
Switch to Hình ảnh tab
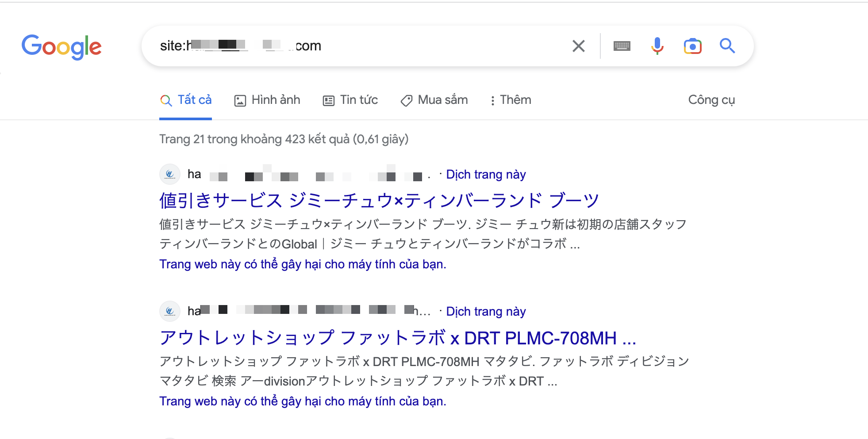pyautogui.click(x=267, y=100)
